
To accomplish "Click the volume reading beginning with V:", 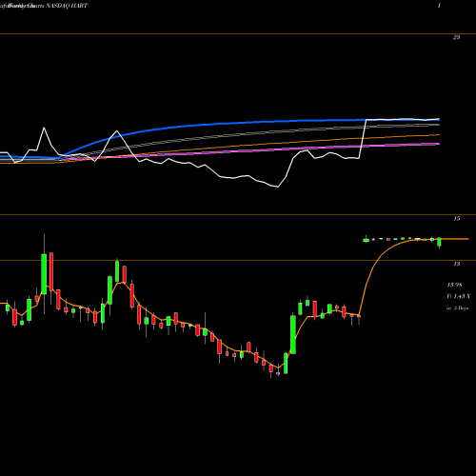I will pyautogui.click(x=458, y=296).
